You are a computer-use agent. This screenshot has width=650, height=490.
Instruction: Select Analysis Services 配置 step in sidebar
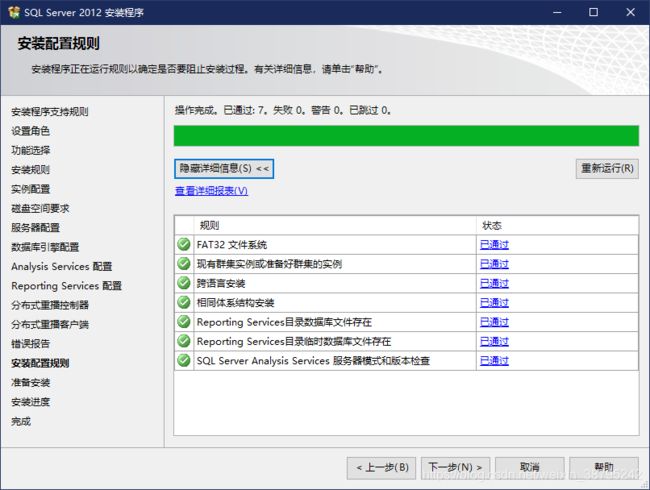[62, 267]
